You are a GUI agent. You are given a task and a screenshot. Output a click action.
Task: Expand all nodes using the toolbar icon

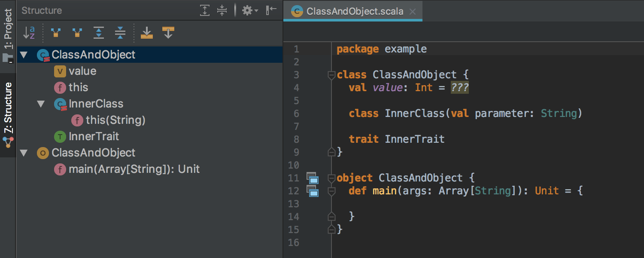(x=98, y=32)
